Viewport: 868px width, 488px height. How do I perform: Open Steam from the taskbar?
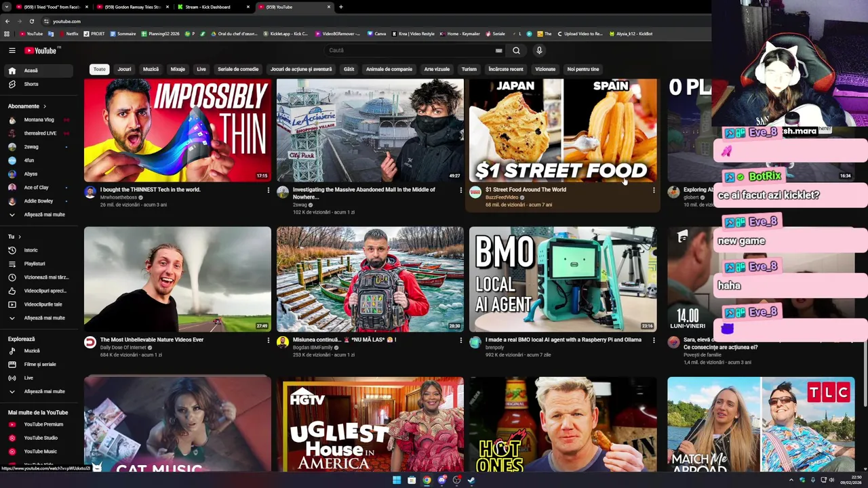pyautogui.click(x=471, y=480)
